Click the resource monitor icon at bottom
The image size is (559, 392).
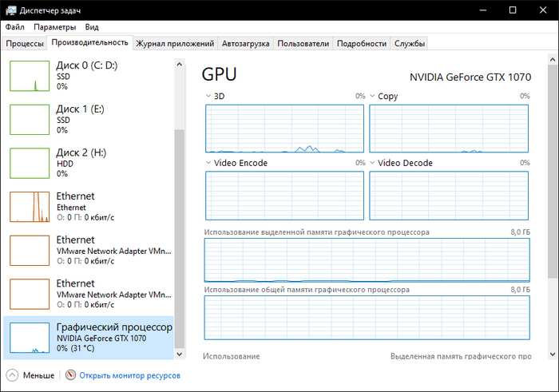[x=70, y=375]
